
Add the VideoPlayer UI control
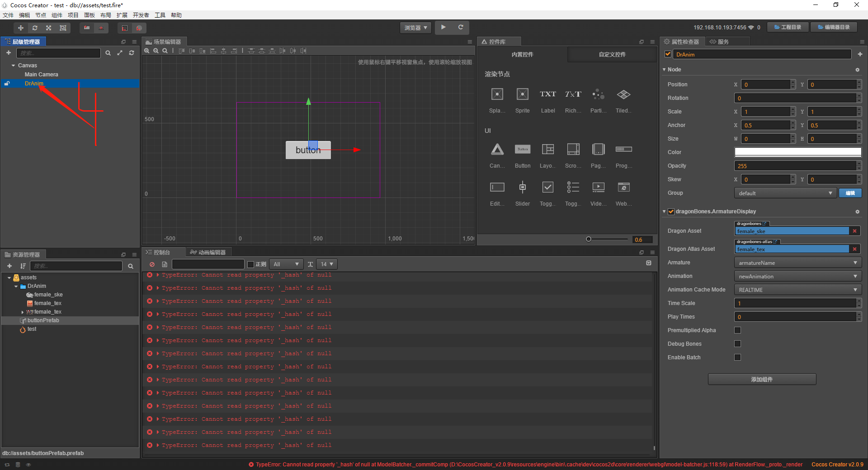599,193
